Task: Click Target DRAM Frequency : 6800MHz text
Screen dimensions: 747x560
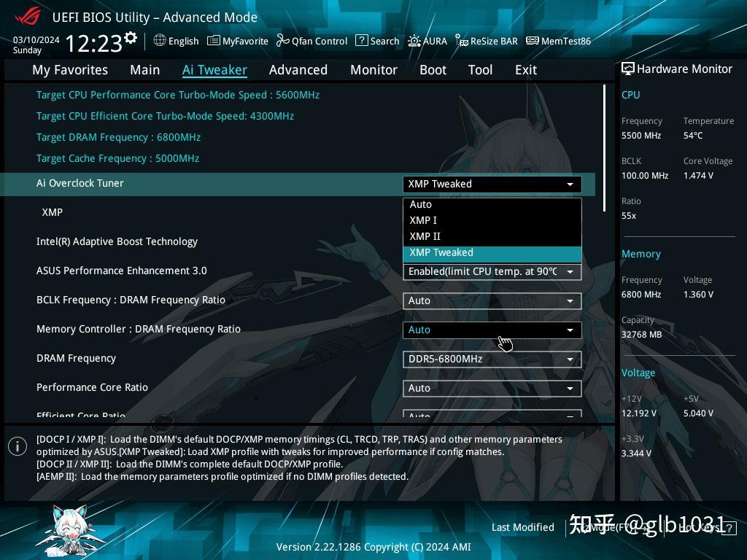Action: (x=118, y=138)
